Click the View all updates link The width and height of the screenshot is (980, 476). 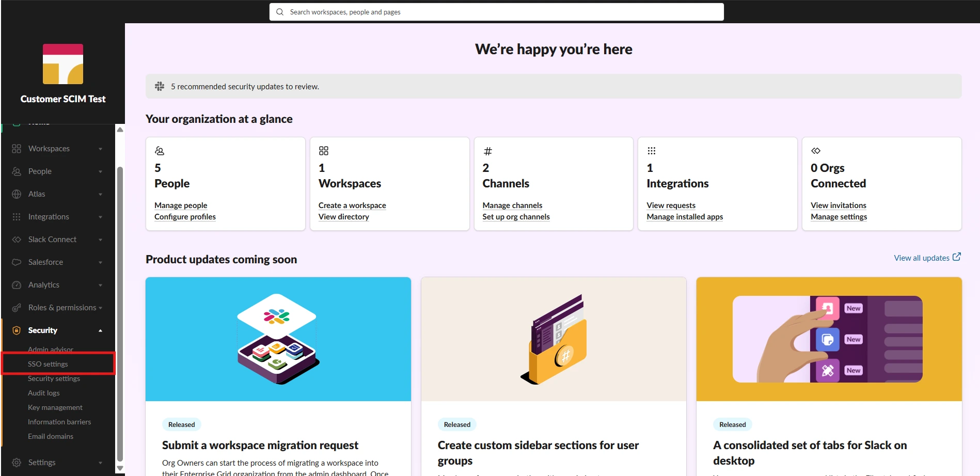(922, 258)
